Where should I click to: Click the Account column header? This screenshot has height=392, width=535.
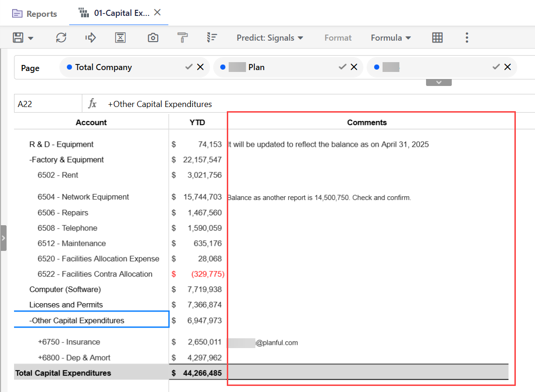pyautogui.click(x=91, y=122)
